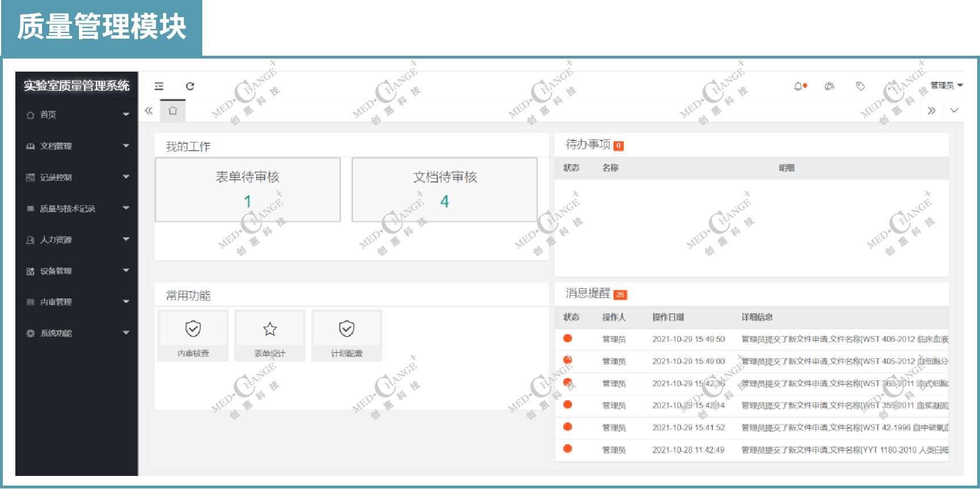980x489 pixels.
Task: Expand the 人力资源 arrow
Action: tap(126, 239)
